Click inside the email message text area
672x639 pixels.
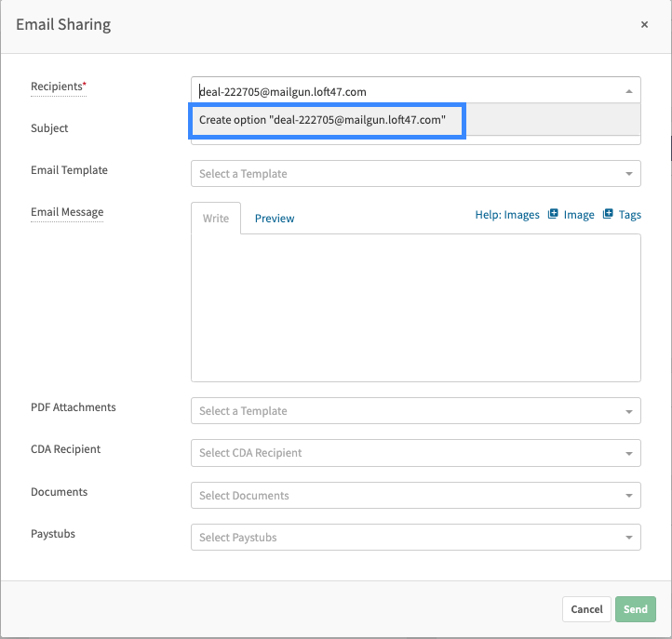(x=416, y=308)
